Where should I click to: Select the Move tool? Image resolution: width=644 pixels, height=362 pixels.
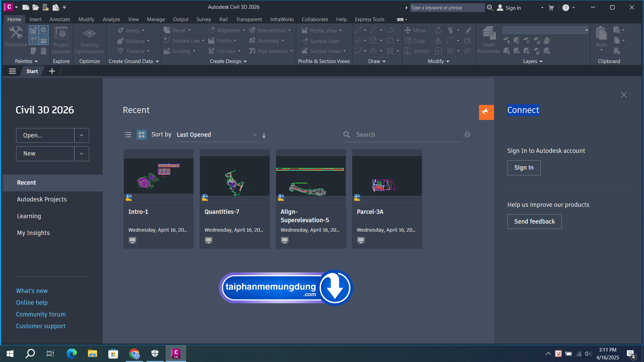pos(415,31)
